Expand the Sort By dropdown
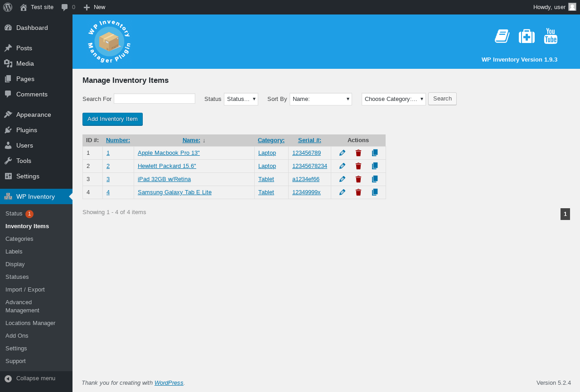580x392 pixels. coord(320,99)
